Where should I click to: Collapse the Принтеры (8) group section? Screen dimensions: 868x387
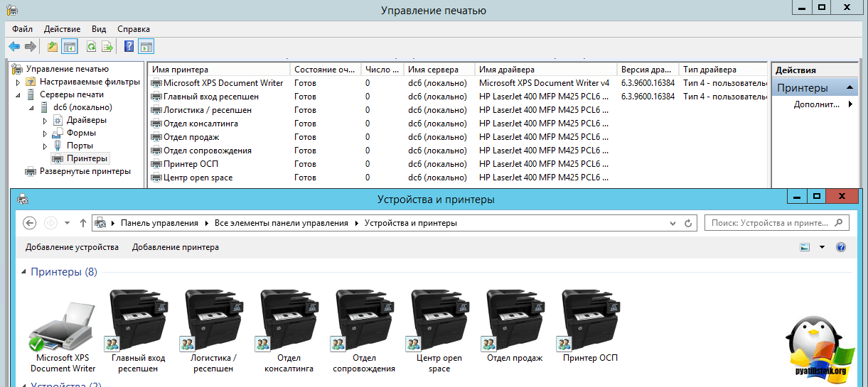tap(24, 272)
